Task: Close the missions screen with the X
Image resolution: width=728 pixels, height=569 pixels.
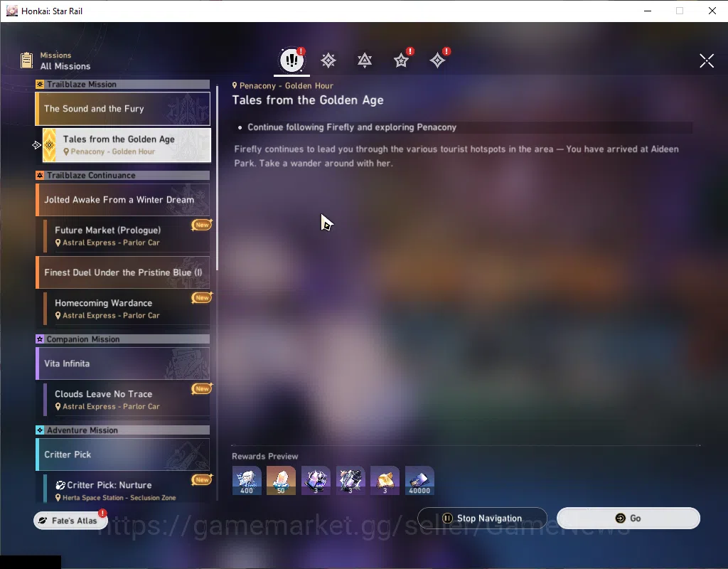Action: 707,60
